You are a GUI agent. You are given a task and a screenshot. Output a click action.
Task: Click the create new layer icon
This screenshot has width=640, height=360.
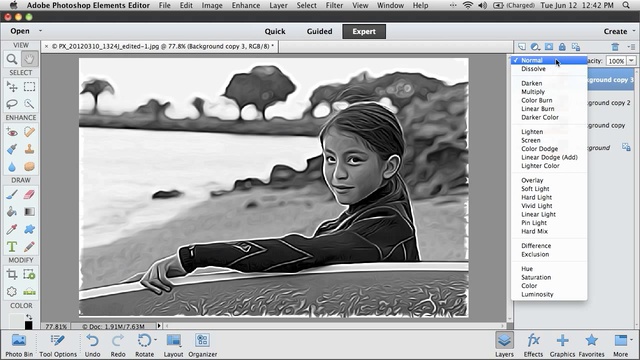pos(522,47)
